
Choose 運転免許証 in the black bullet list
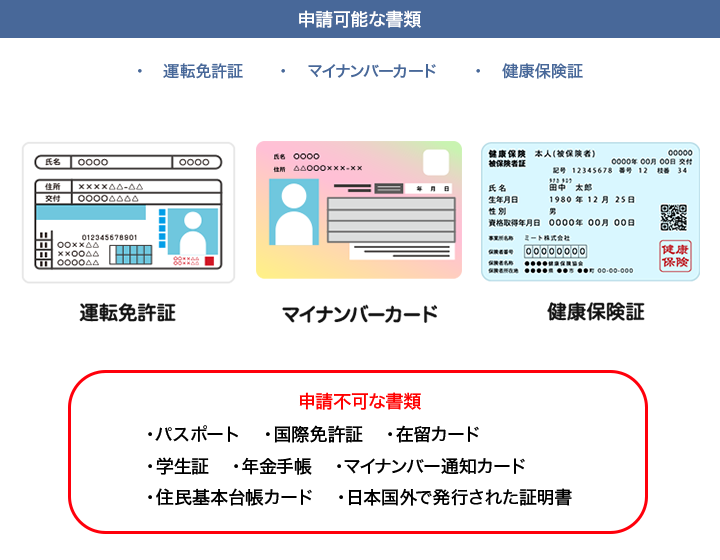click(x=203, y=72)
